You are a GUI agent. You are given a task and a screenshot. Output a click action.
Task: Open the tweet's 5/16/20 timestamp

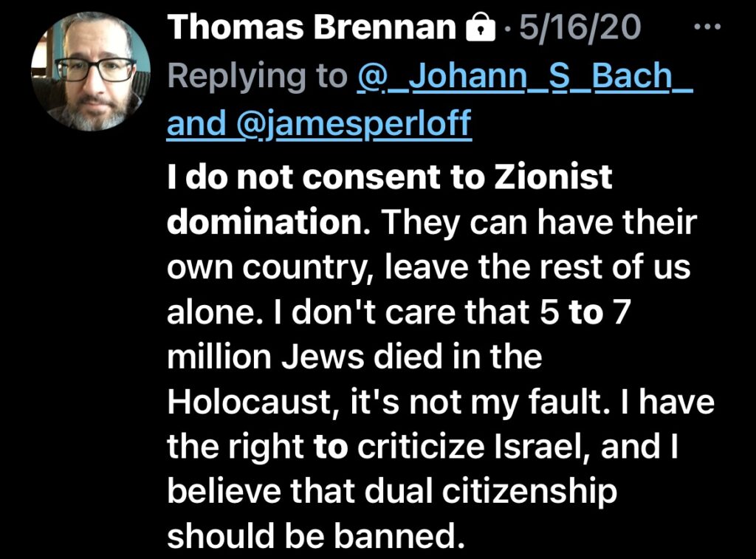pyautogui.click(x=580, y=28)
